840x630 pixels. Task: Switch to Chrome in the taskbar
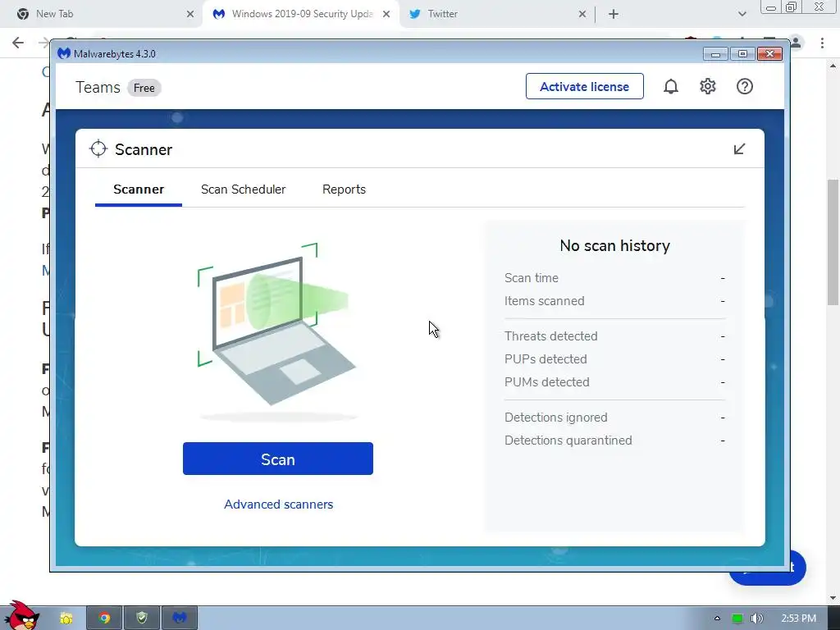coord(104,619)
